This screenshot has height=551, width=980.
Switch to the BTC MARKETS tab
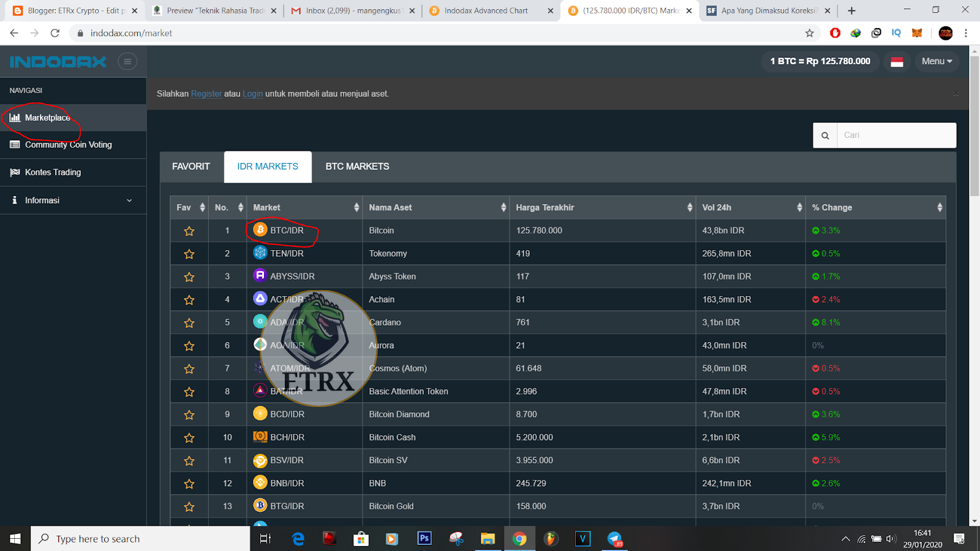(357, 167)
